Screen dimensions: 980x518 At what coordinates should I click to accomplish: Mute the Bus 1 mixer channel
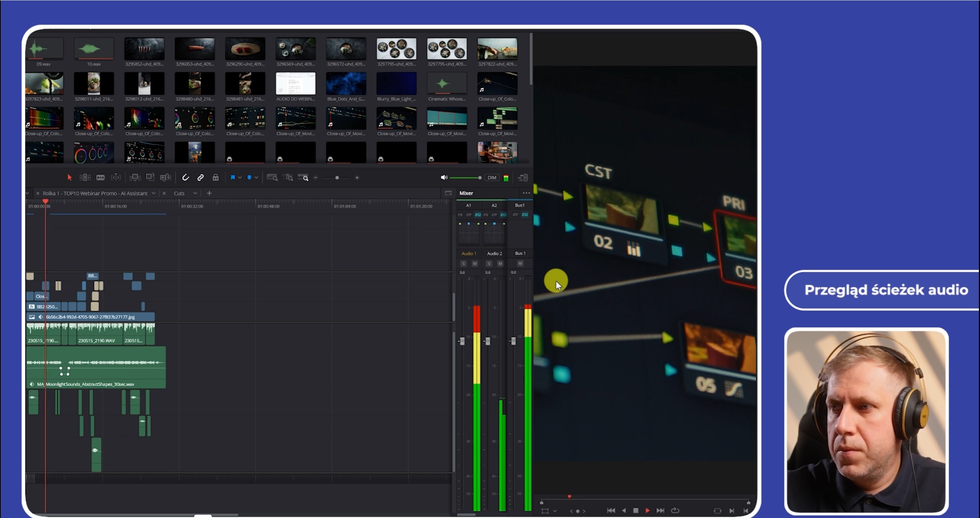520,264
